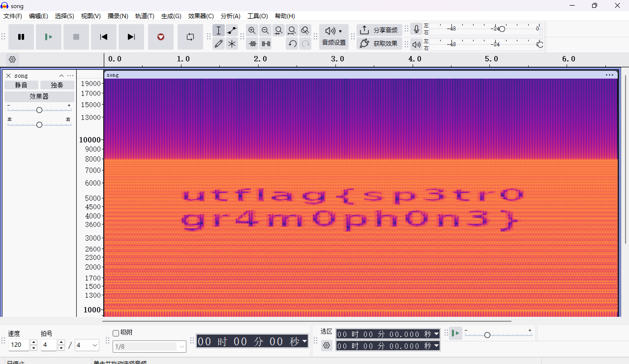Enable the 吸附 snap checkbox
The height and width of the screenshot is (364, 629).
click(116, 333)
